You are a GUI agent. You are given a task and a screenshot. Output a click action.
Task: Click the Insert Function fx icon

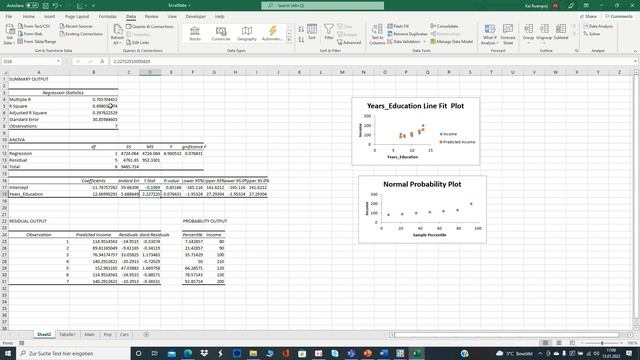pos(102,61)
